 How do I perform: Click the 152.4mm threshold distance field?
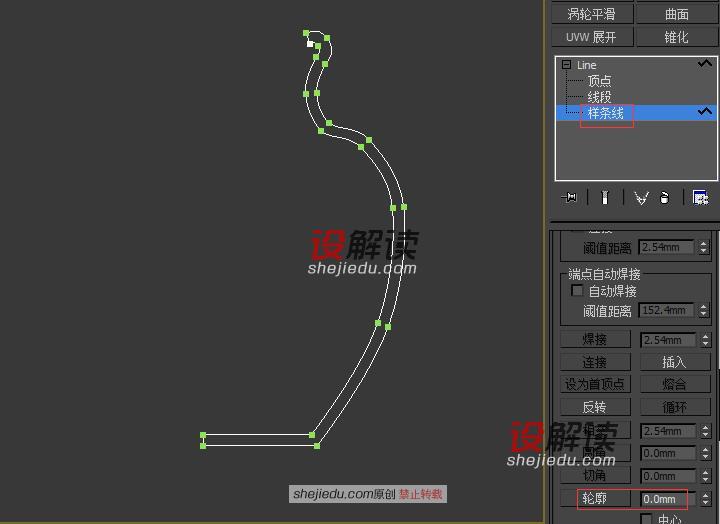coord(666,311)
